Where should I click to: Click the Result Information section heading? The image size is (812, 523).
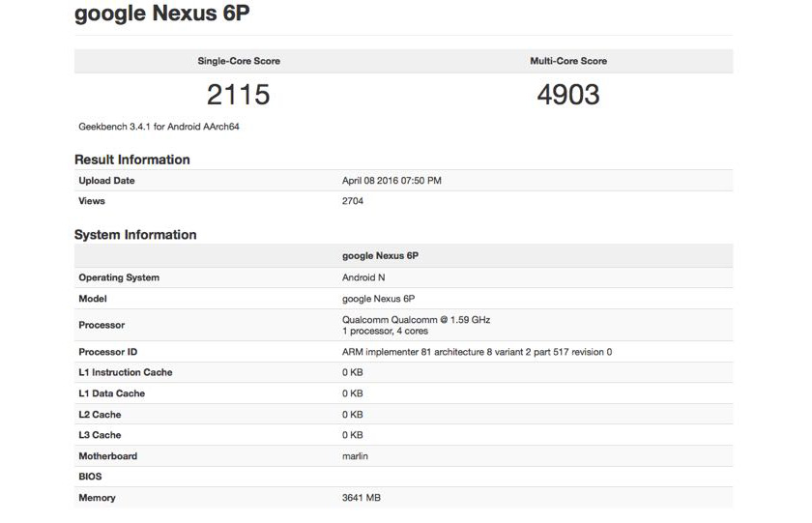pos(132,160)
